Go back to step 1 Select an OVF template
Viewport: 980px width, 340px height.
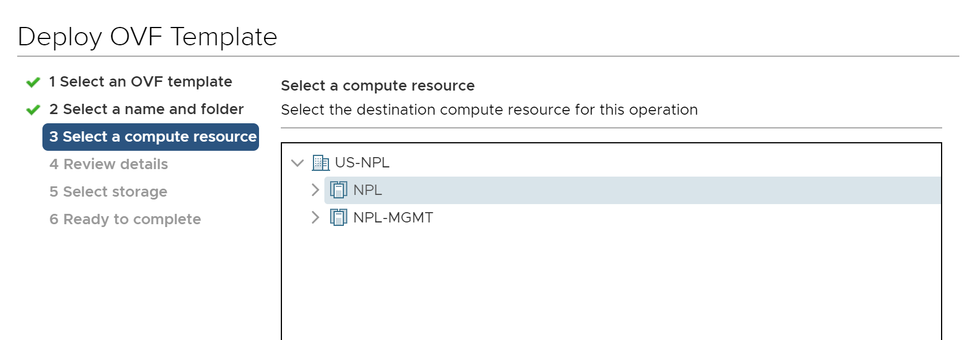(x=140, y=82)
